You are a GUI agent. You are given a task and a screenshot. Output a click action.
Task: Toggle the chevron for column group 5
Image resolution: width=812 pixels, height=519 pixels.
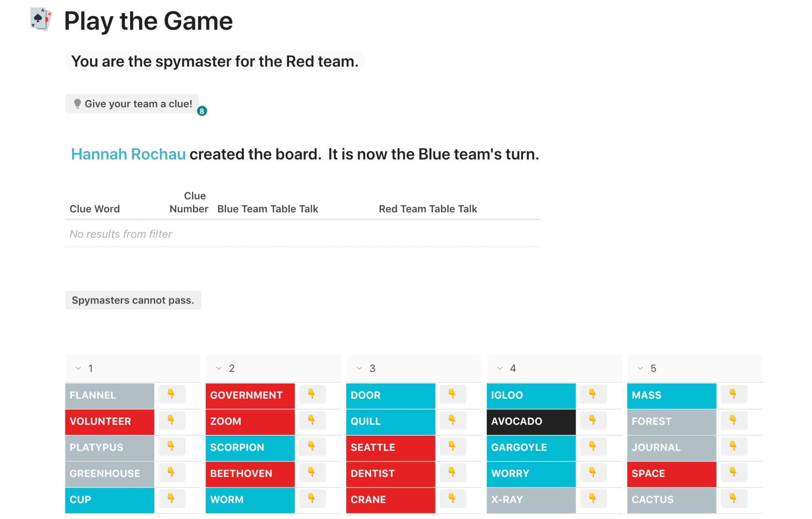coord(640,368)
